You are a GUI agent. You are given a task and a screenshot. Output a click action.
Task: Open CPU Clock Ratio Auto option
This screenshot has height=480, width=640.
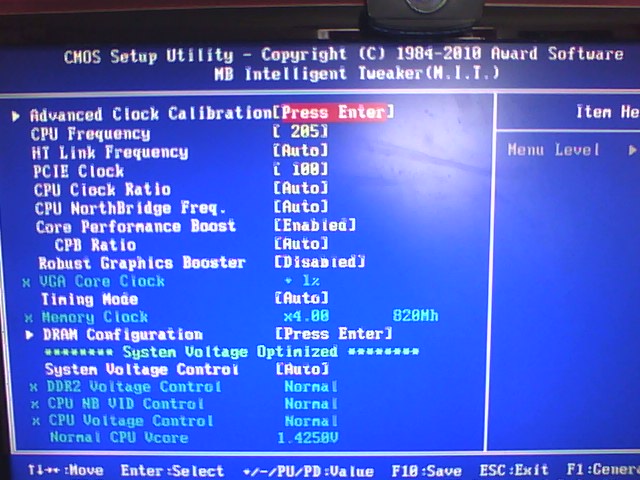[x=300, y=189]
